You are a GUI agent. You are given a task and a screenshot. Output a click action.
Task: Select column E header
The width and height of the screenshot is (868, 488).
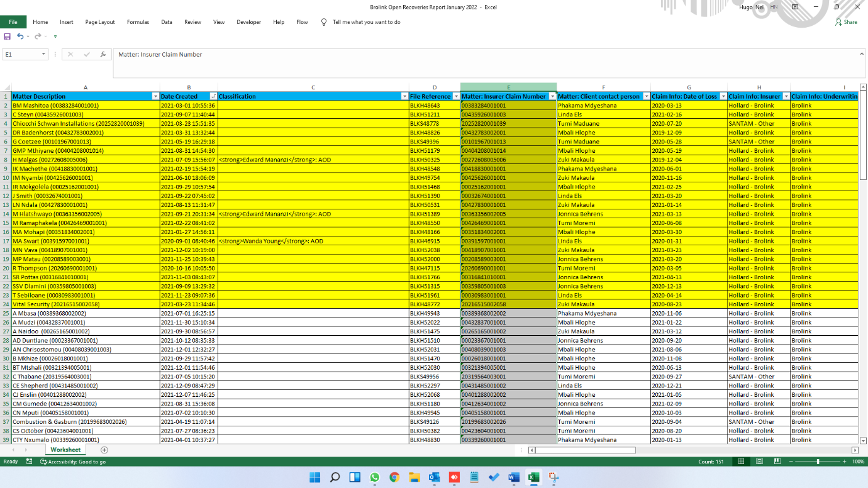tap(508, 87)
